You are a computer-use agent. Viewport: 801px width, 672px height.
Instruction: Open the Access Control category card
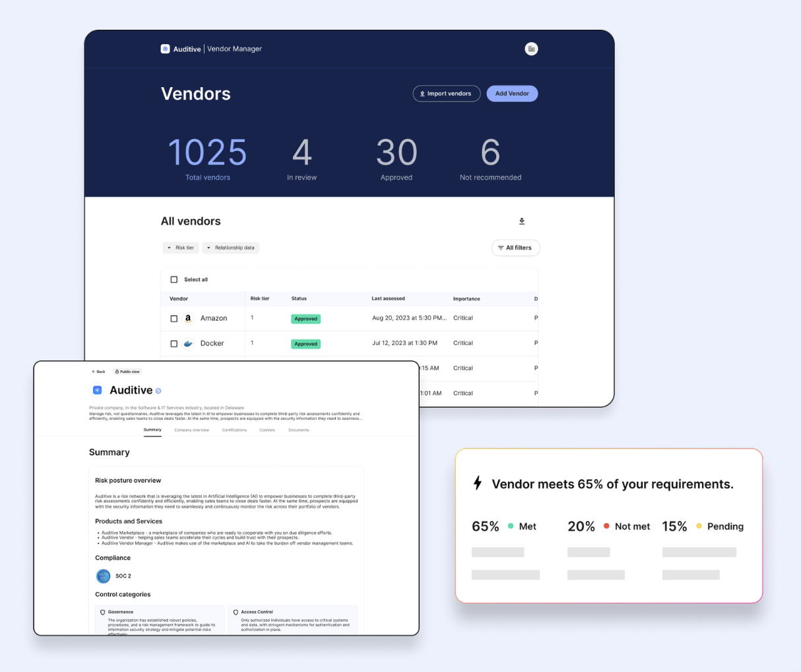point(293,620)
